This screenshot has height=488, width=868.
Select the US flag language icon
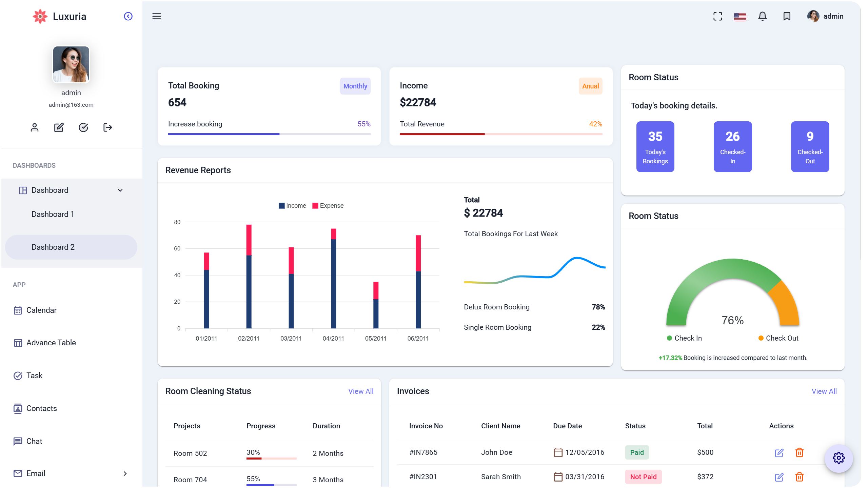tap(740, 16)
